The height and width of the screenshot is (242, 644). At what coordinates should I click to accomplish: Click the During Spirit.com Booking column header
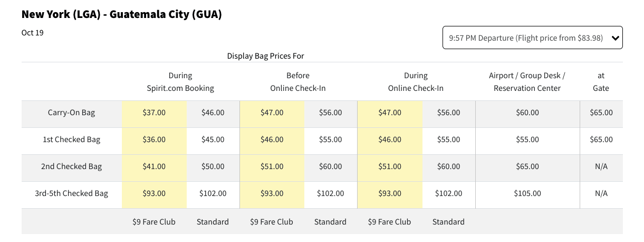point(180,82)
